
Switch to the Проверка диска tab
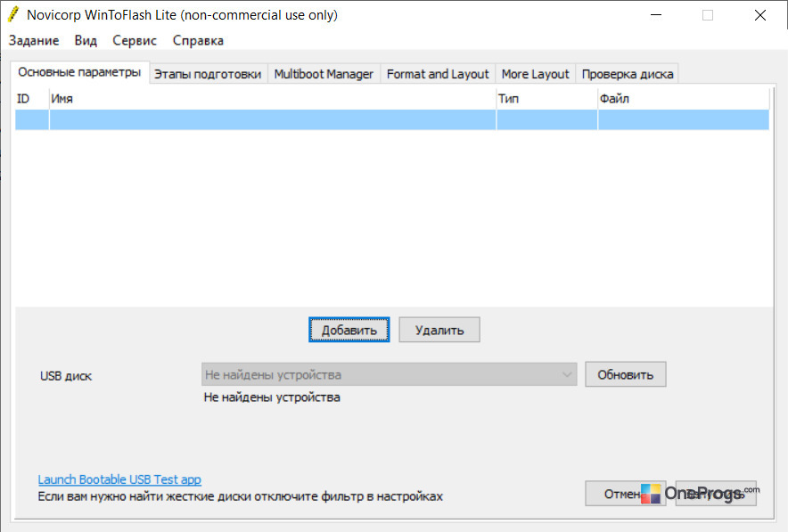point(628,74)
